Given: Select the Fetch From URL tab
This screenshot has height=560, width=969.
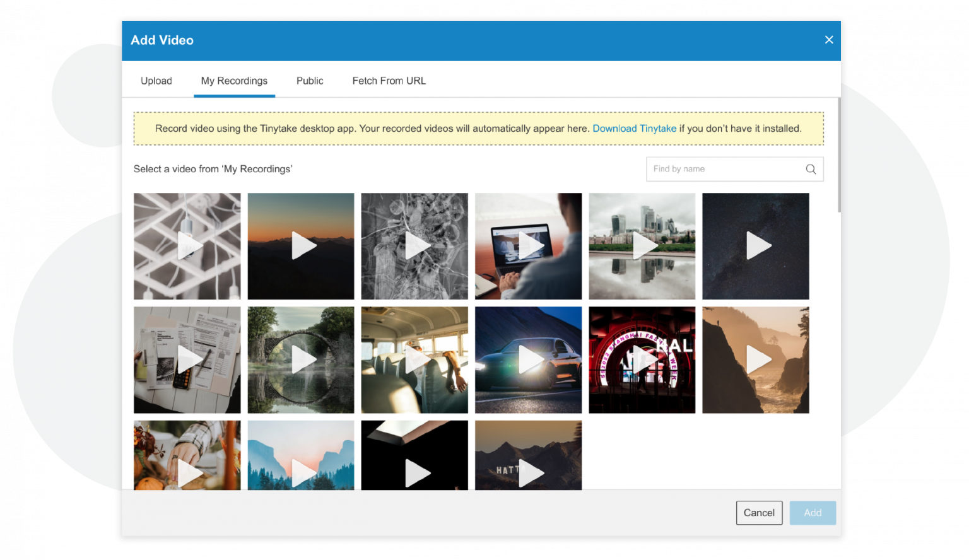Looking at the screenshot, I should tap(389, 81).
